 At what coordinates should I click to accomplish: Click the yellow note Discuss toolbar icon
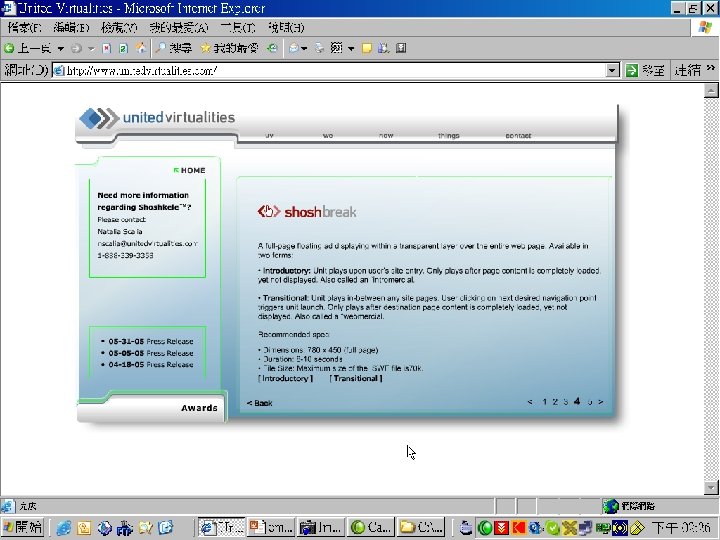tap(366, 48)
